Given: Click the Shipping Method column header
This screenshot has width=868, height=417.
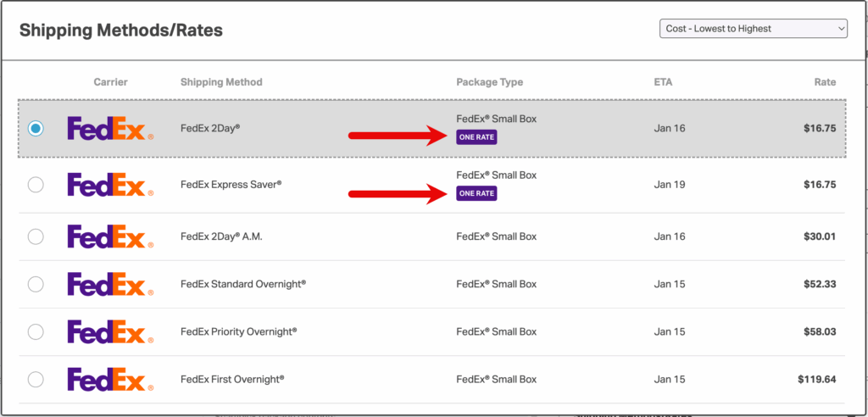Looking at the screenshot, I should pos(221,82).
